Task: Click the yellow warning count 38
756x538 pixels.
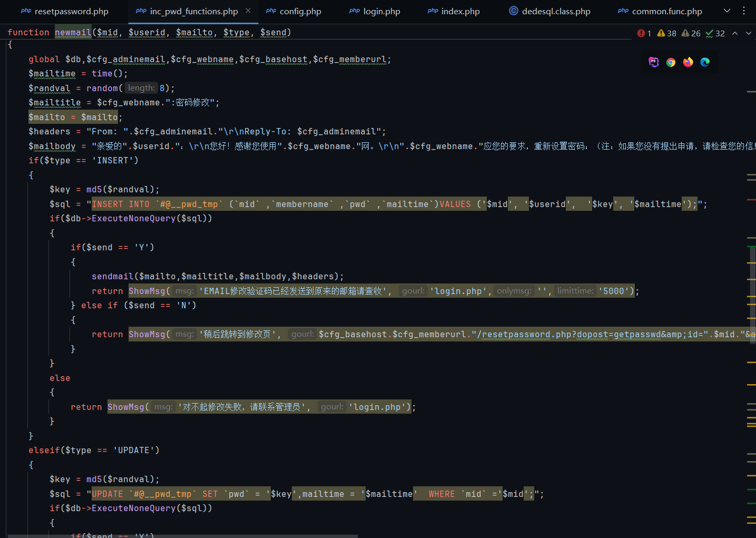Action: tap(667, 33)
